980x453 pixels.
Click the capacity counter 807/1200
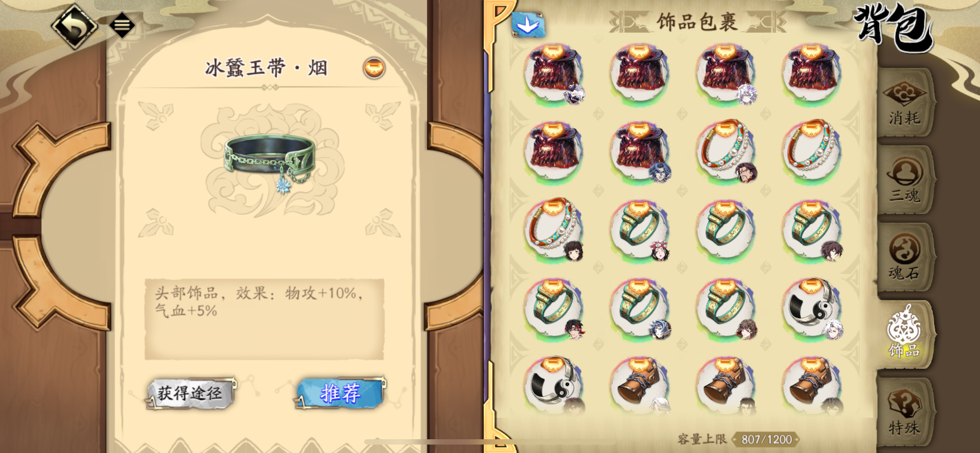pos(766,439)
